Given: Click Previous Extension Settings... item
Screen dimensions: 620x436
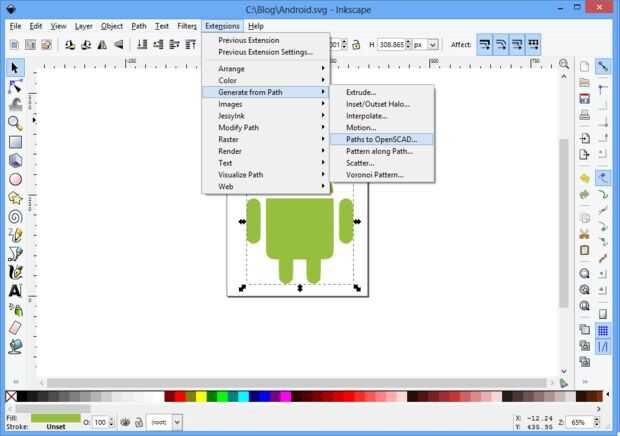Looking at the screenshot, I should 266,52.
